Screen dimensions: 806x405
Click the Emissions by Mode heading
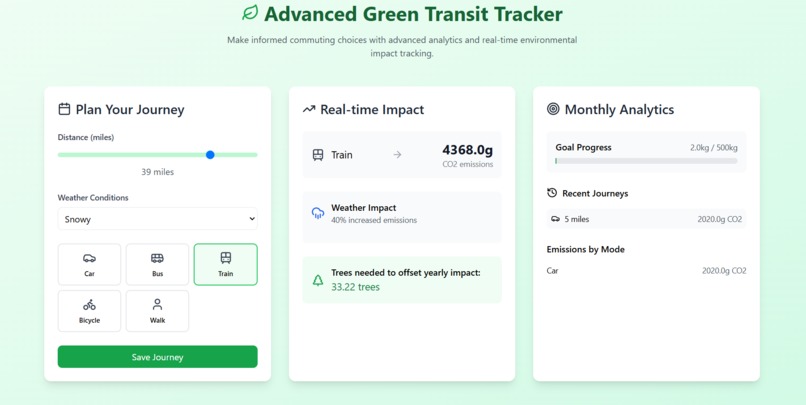pyautogui.click(x=585, y=249)
